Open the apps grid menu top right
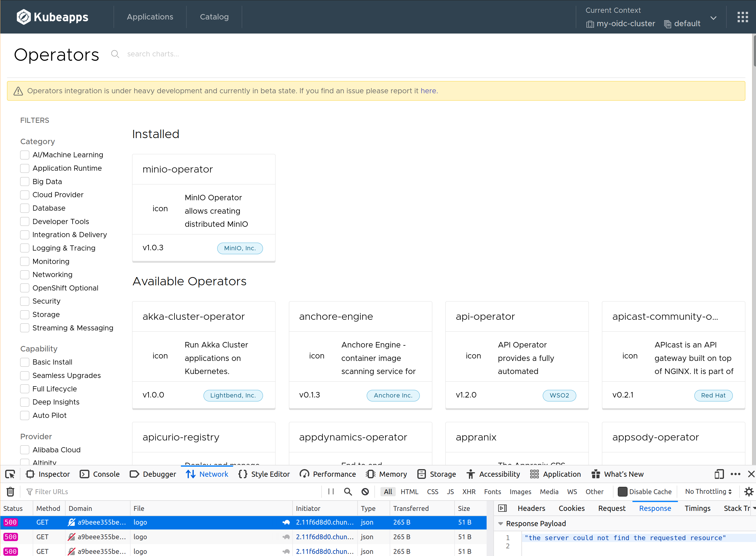This screenshot has height=556, width=756. pyautogui.click(x=743, y=17)
